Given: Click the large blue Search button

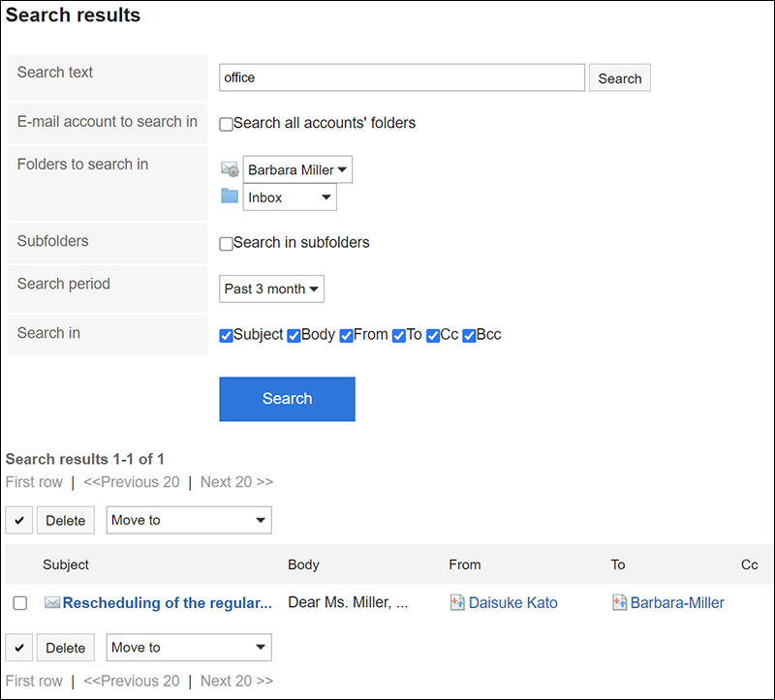Looking at the screenshot, I should [287, 399].
